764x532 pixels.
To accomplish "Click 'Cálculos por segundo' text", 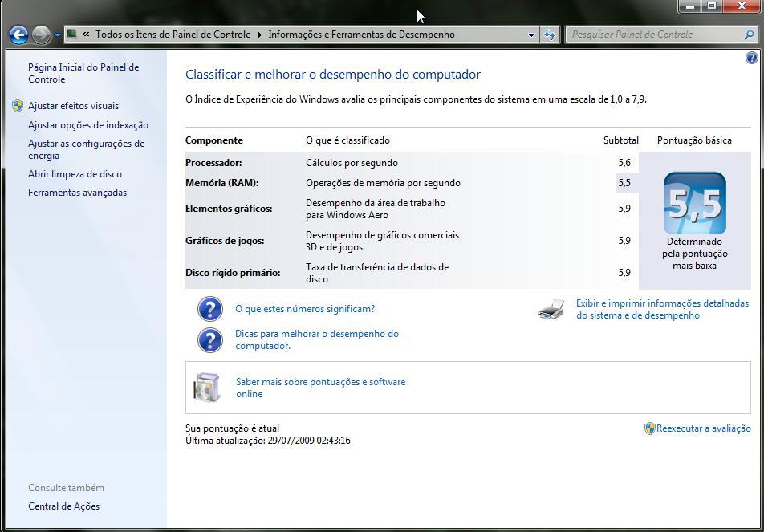I will coord(352,163).
